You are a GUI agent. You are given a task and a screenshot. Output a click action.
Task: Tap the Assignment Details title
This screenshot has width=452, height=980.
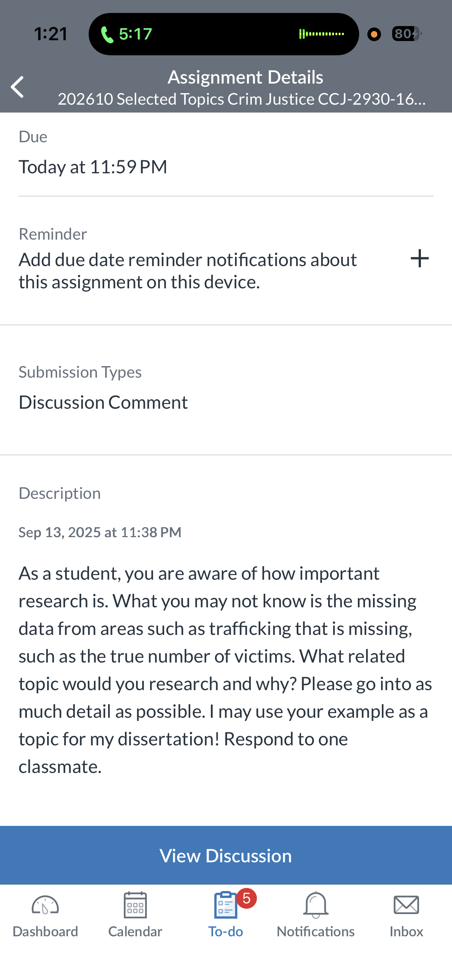pyautogui.click(x=245, y=77)
